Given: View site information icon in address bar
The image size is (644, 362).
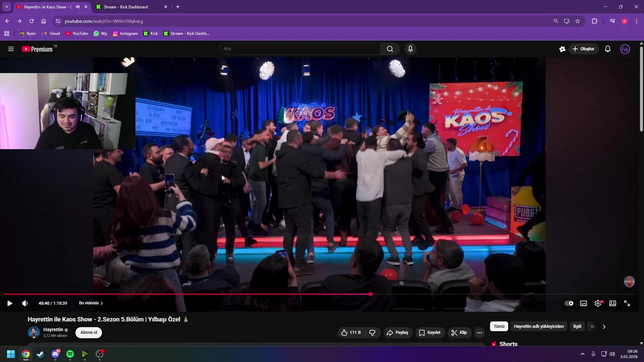Looking at the screenshot, I should 58,21.
